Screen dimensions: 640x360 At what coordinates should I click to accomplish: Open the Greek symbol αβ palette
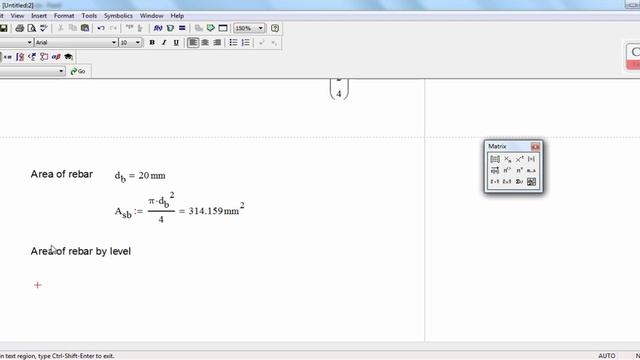click(56, 57)
